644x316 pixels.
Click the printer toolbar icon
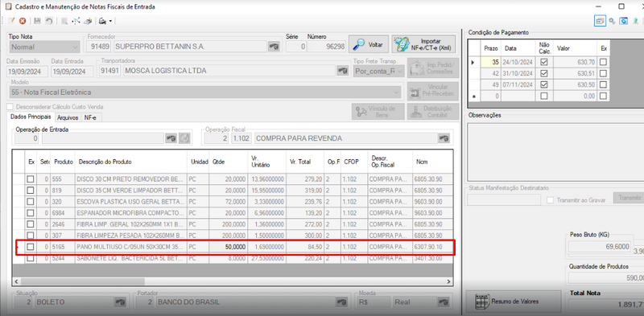(103, 21)
